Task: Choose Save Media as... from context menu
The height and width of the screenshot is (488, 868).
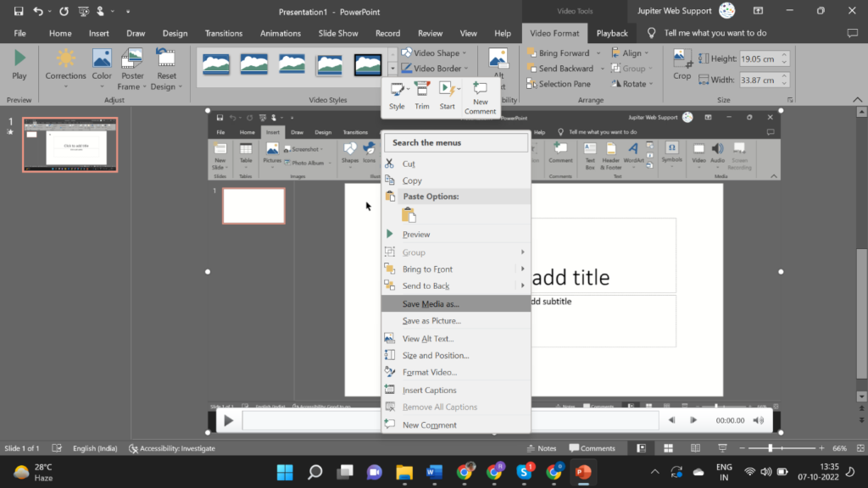Action: pyautogui.click(x=456, y=304)
